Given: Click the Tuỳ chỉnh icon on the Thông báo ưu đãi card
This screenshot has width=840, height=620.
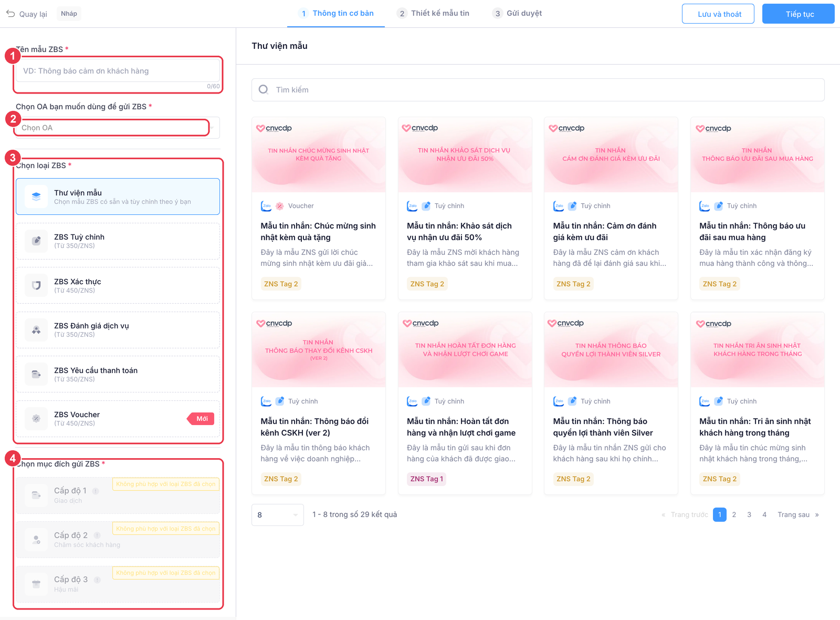Looking at the screenshot, I should pos(719,206).
